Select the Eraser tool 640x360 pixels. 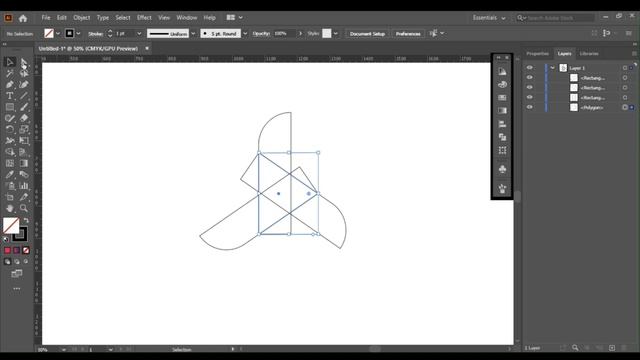(24, 118)
